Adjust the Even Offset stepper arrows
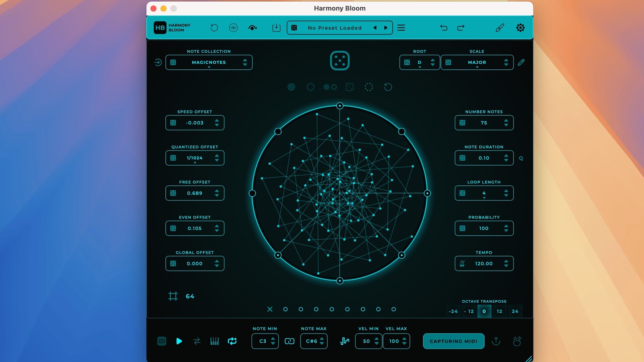This screenshot has height=362, width=644. [217, 228]
